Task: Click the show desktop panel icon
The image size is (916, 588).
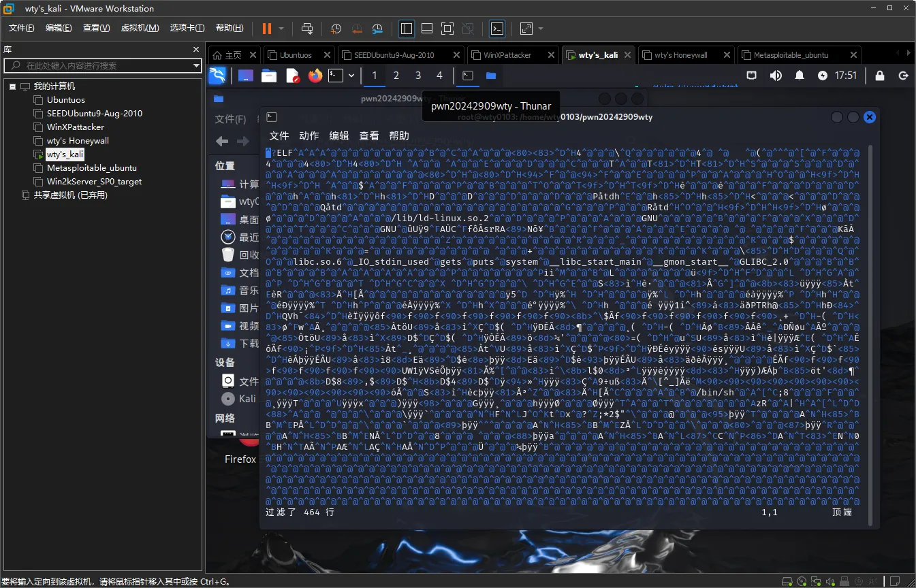Action: click(x=246, y=76)
